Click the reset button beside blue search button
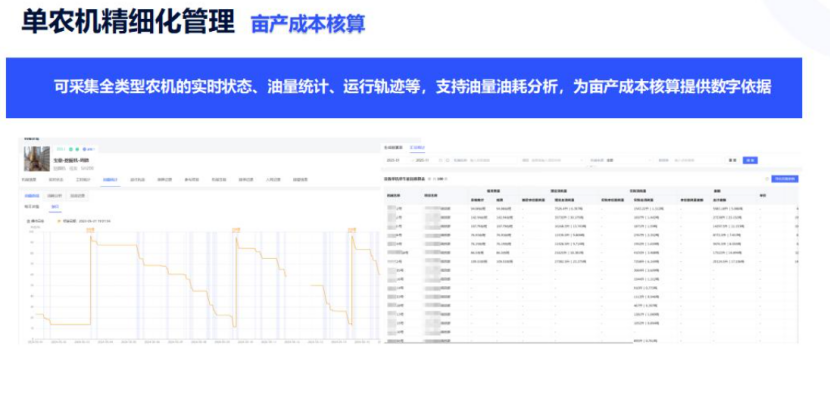The height and width of the screenshot is (399, 830). [732, 160]
